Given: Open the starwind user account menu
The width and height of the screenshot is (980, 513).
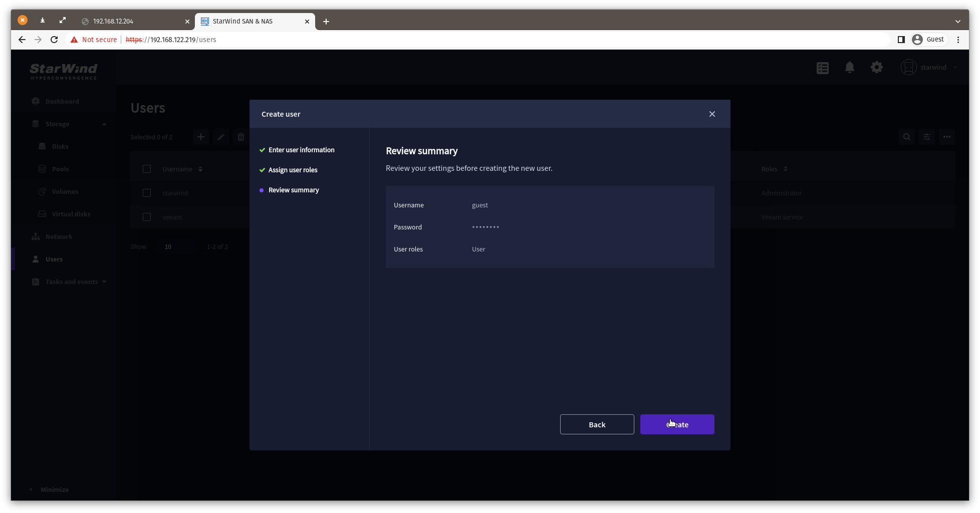Looking at the screenshot, I should click(929, 67).
